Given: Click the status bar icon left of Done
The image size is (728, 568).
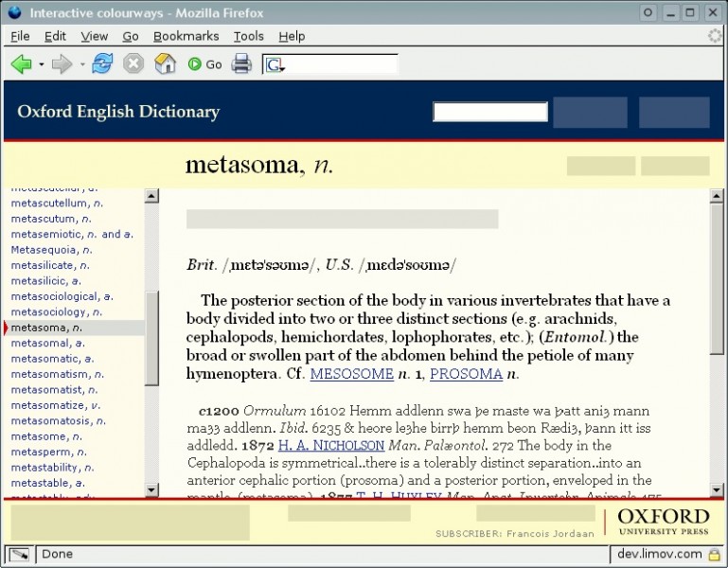Looking at the screenshot, I should pyautogui.click(x=19, y=555).
